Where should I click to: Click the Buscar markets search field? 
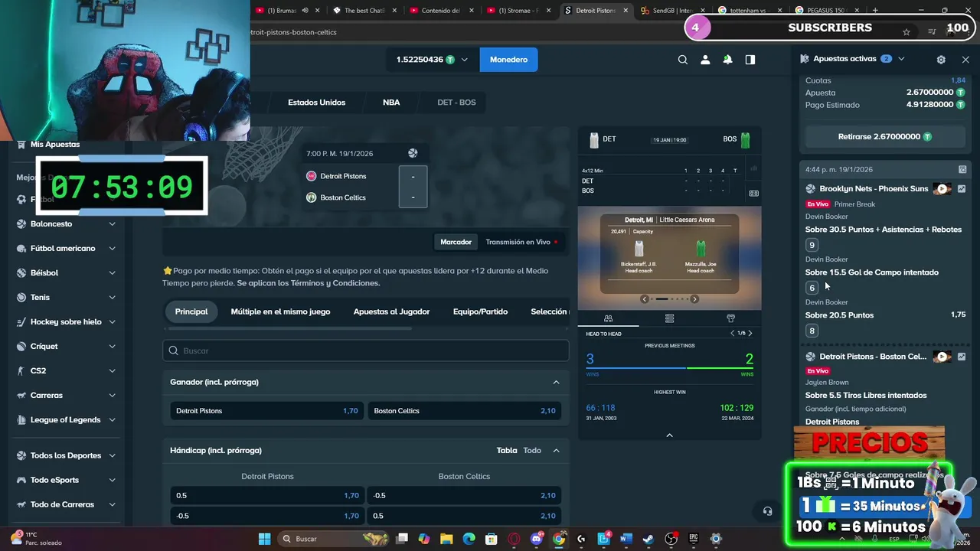point(365,350)
